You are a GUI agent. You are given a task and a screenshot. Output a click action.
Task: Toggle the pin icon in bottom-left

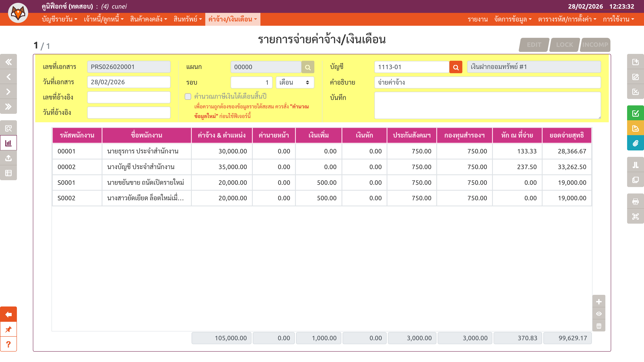tap(8, 329)
